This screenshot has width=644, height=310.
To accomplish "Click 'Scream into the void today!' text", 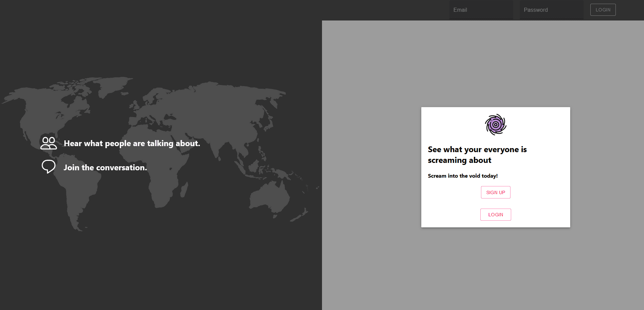I will (x=463, y=176).
